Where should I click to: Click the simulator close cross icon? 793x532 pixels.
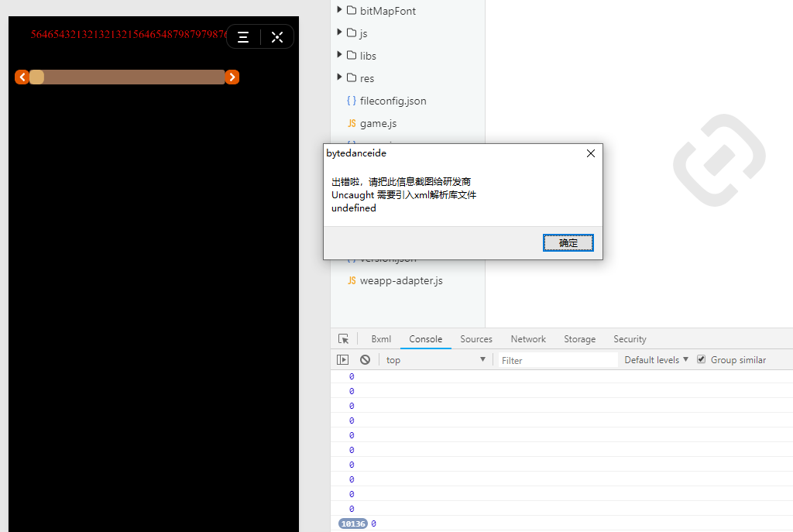[277, 37]
